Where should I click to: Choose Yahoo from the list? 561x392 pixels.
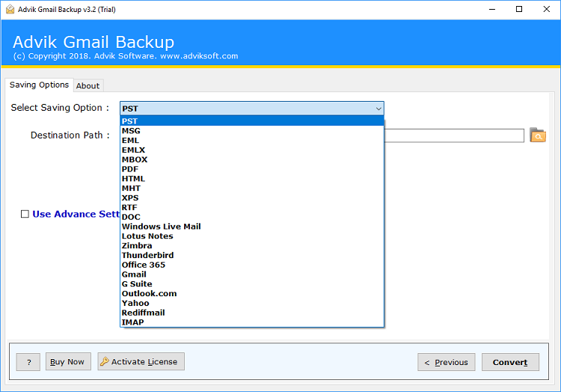pyautogui.click(x=252, y=303)
